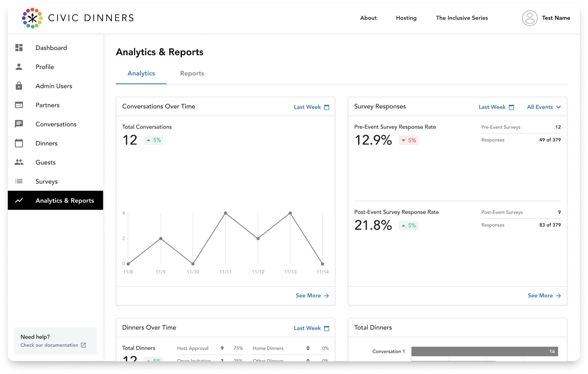The width and height of the screenshot is (588, 374).
Task: Click See More under Conversations Over Time
Action: point(312,295)
